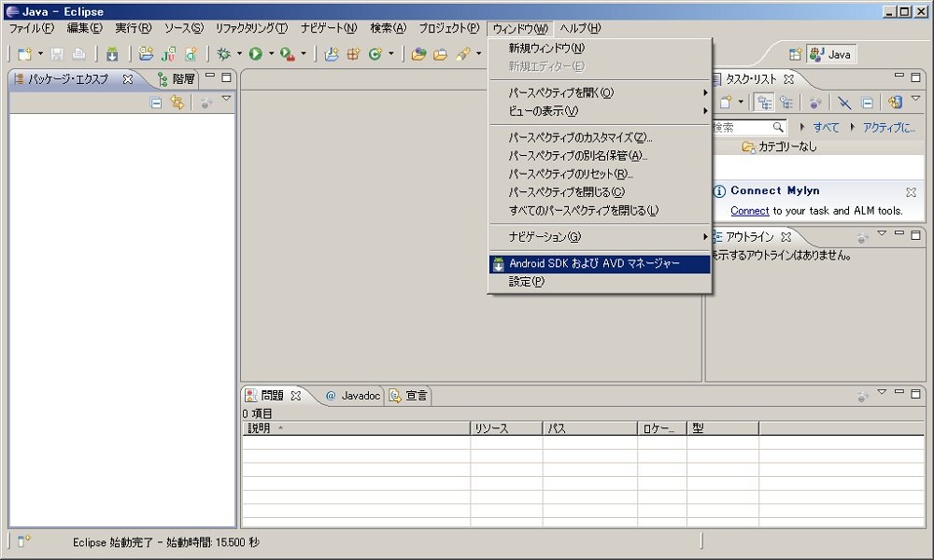Image resolution: width=934 pixels, height=560 pixels.
Task: Open パースペクティブを開く(O) submenu
Action: point(601,92)
